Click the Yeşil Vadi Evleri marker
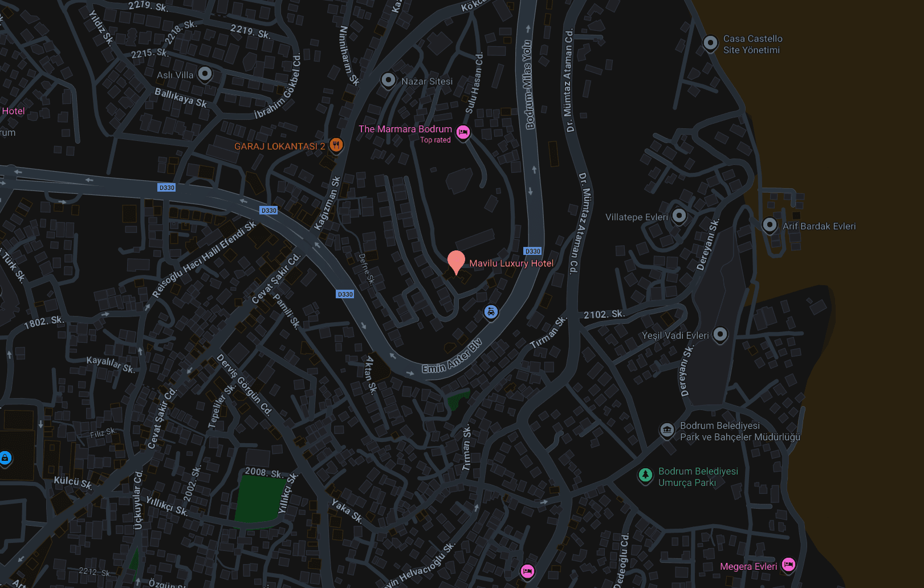Viewport: 924px width, 588px height. pyautogui.click(x=720, y=334)
